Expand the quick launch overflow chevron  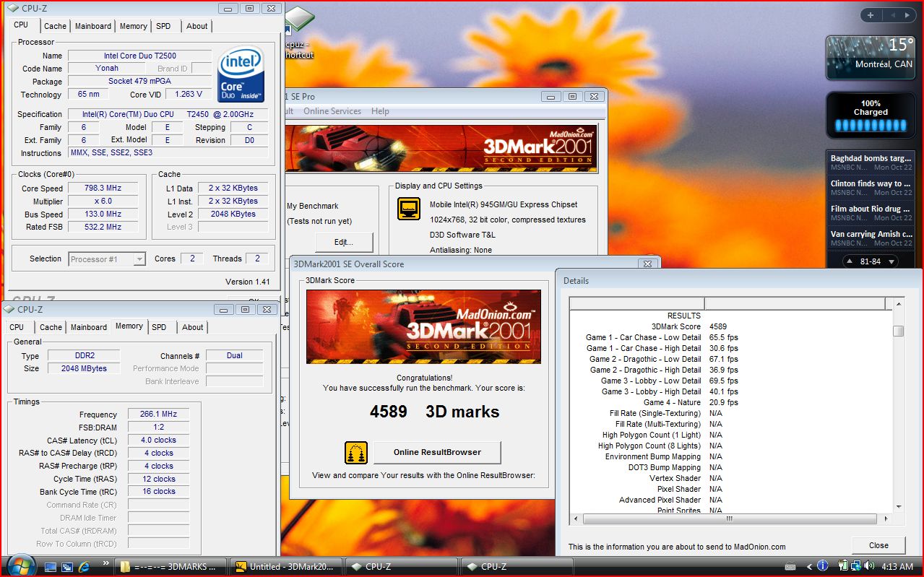(x=106, y=563)
